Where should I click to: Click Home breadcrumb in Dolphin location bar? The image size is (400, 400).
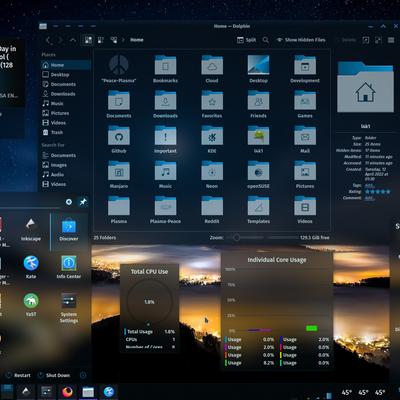pyautogui.click(x=137, y=40)
